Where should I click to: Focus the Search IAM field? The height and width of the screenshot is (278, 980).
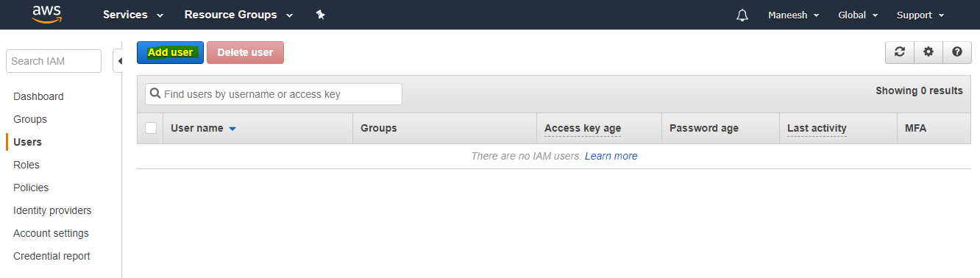54,61
